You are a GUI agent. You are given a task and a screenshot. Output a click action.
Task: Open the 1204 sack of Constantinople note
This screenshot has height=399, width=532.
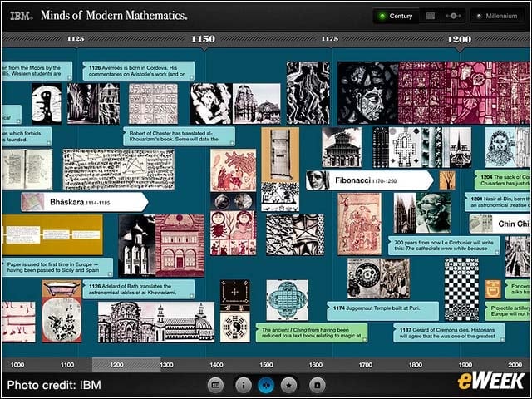click(502, 180)
